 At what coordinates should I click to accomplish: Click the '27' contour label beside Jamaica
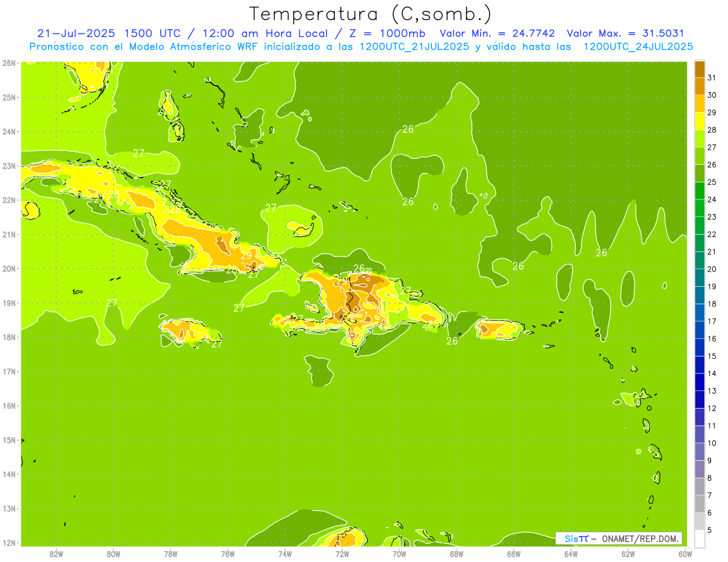click(217, 344)
